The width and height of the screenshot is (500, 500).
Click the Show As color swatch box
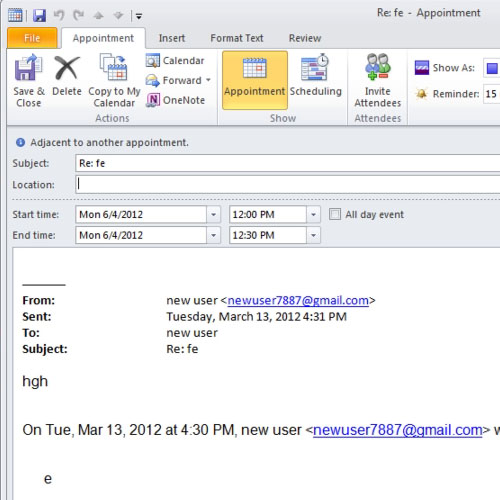click(492, 68)
